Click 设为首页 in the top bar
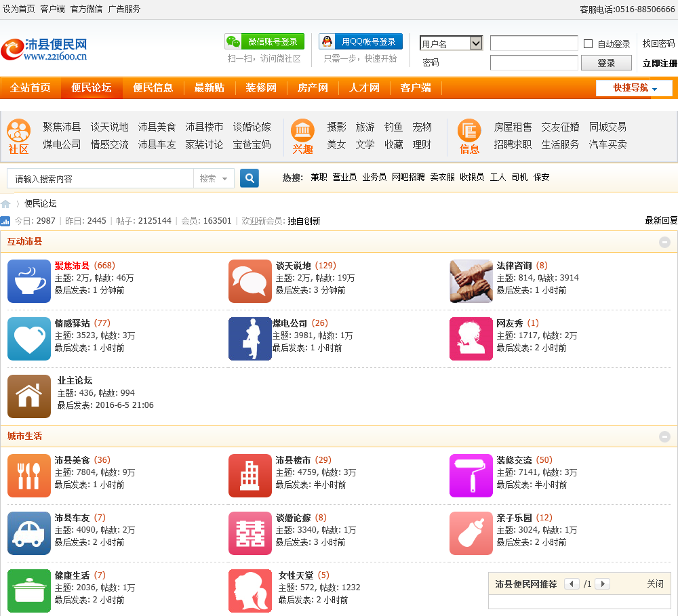 [x=18, y=9]
